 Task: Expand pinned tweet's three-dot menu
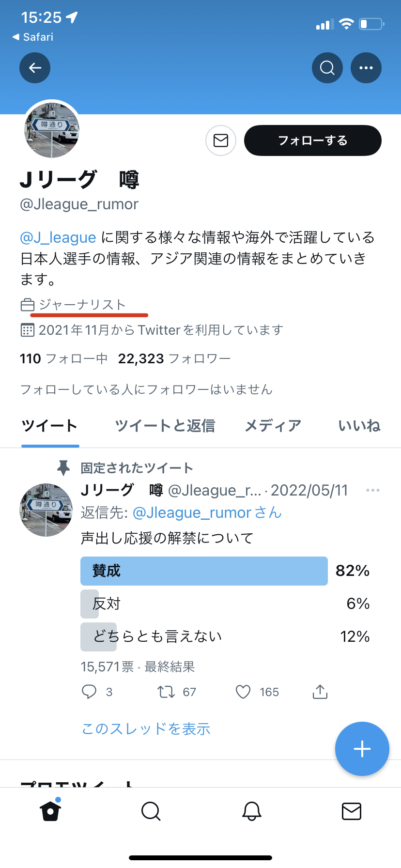click(372, 490)
